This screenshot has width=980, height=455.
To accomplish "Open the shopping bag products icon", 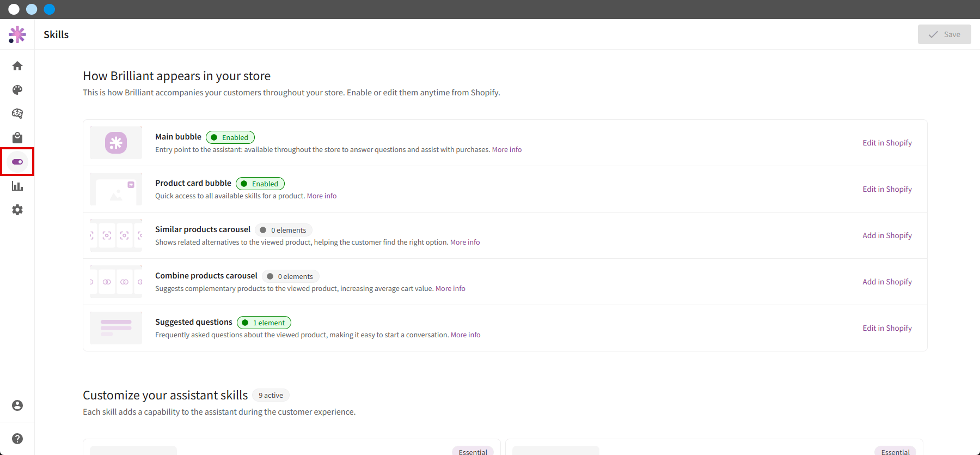I will (x=17, y=137).
